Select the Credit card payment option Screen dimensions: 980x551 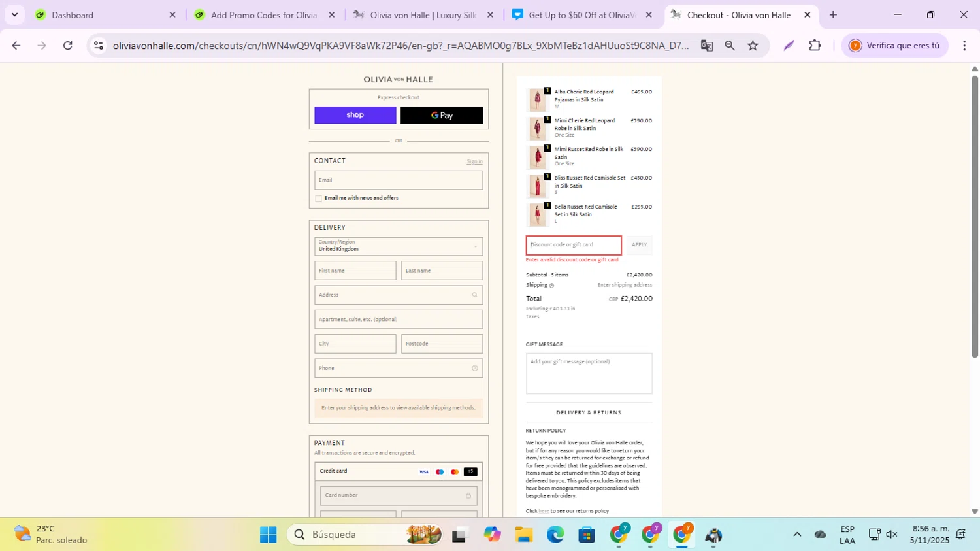[x=399, y=471]
